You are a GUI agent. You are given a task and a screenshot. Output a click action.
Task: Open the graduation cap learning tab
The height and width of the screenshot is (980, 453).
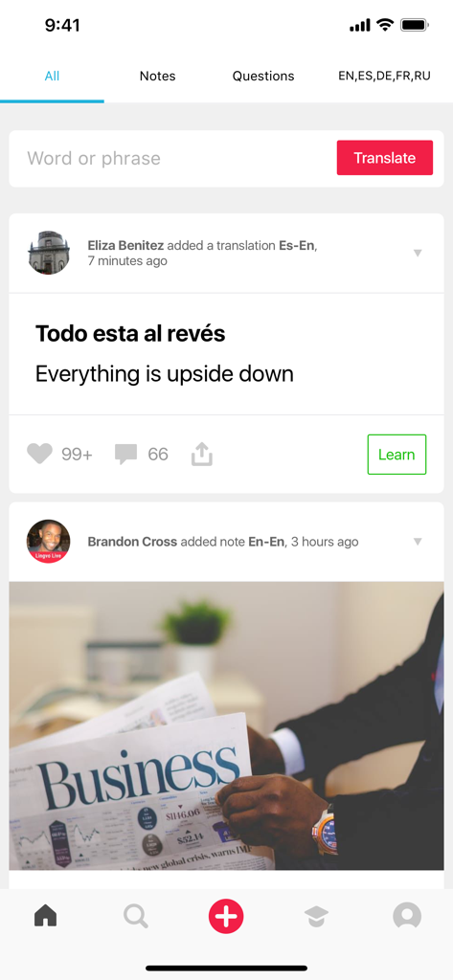pyautogui.click(x=317, y=917)
